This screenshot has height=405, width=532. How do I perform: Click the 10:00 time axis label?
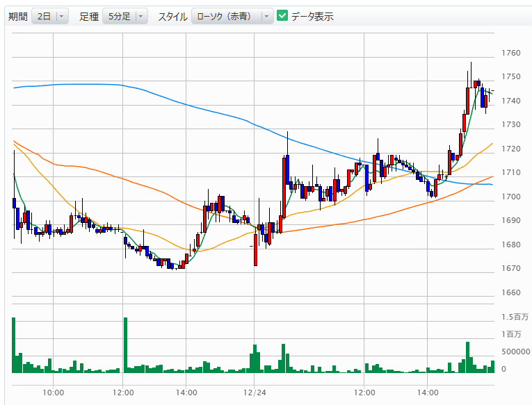tap(53, 392)
